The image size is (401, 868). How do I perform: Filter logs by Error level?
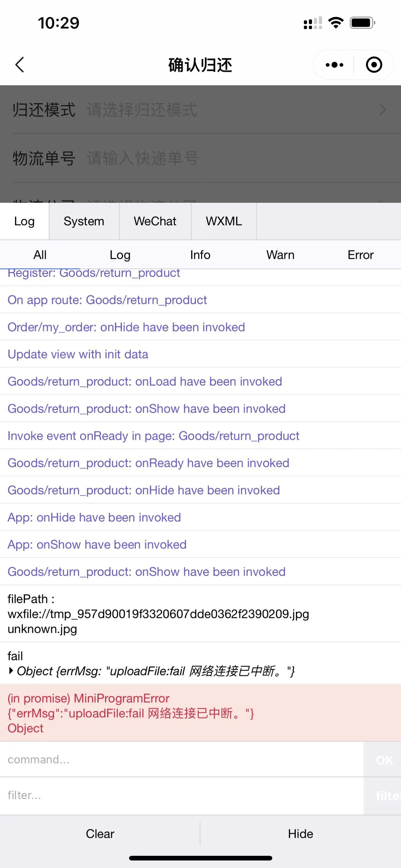360,255
